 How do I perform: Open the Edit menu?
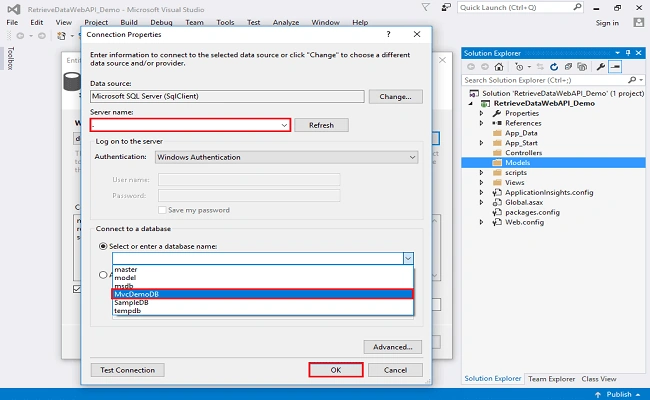36,22
